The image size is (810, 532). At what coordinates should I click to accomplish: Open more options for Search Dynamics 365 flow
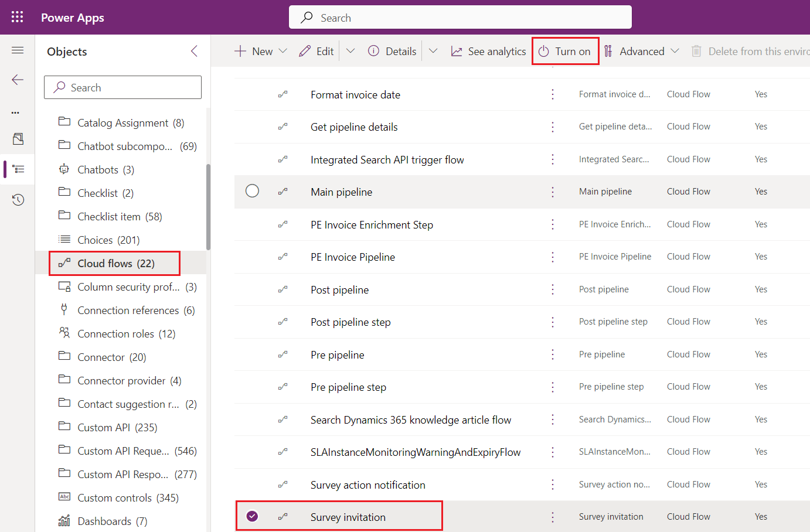click(553, 420)
